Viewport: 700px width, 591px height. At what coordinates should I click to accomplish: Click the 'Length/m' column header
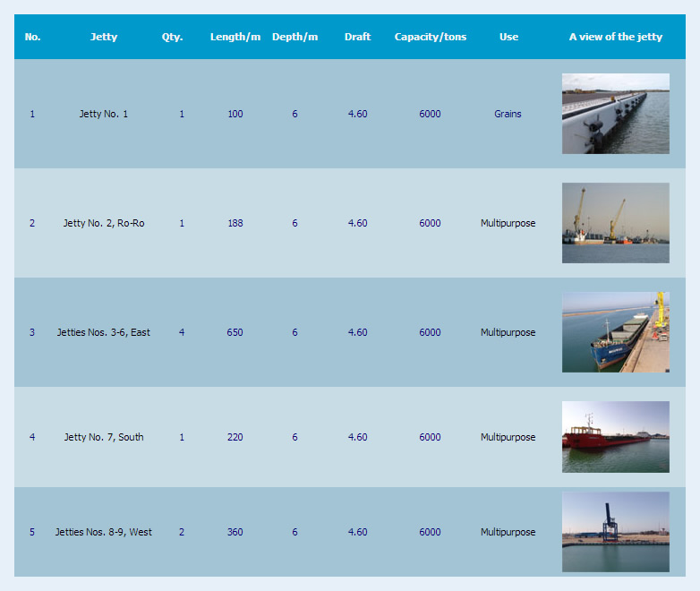[235, 37]
